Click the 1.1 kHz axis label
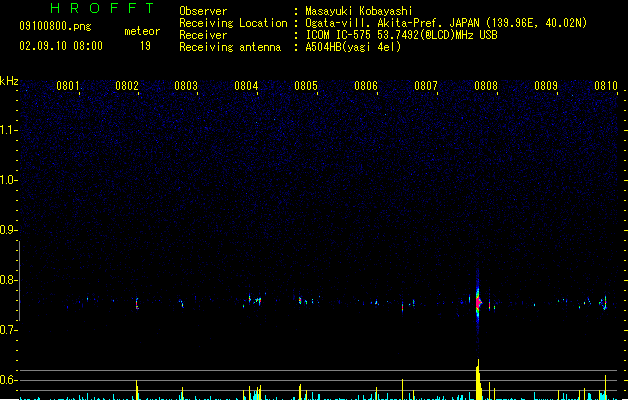Image resolution: width=629 pixels, height=400 pixels. point(9,130)
